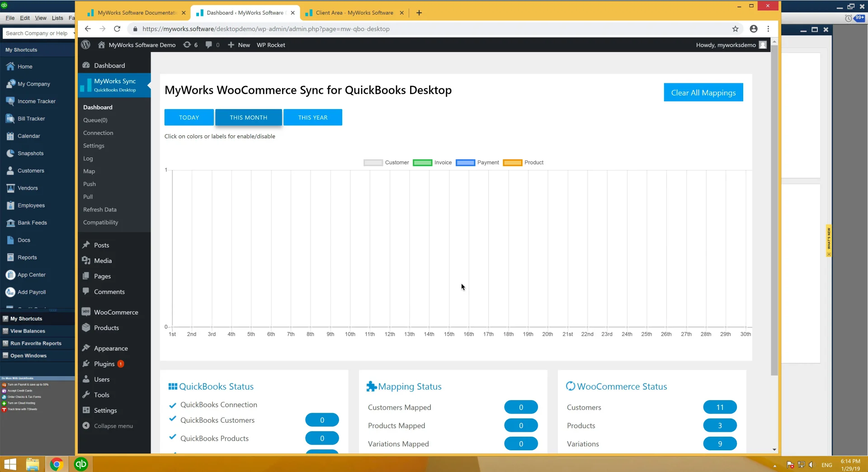This screenshot has width=868, height=472.
Task: Open Log submenu link
Action: 88,158
